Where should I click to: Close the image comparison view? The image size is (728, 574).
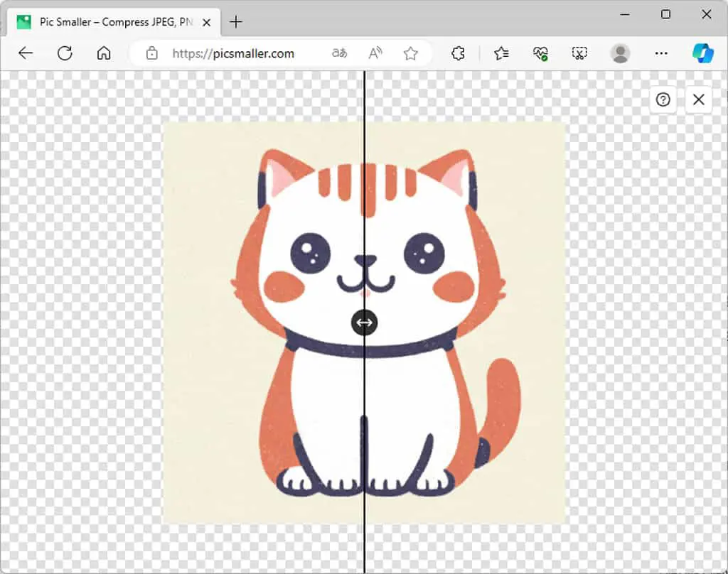698,99
